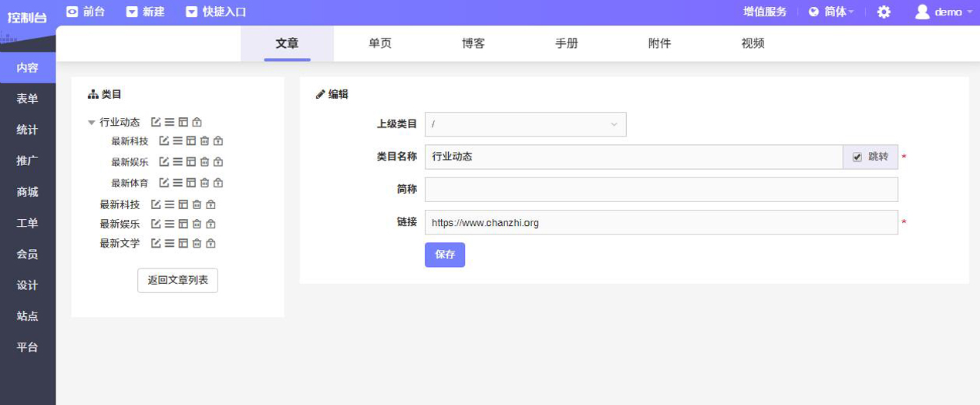Click the globe language icon
Screen dimensions: 980x405
pyautogui.click(x=813, y=12)
